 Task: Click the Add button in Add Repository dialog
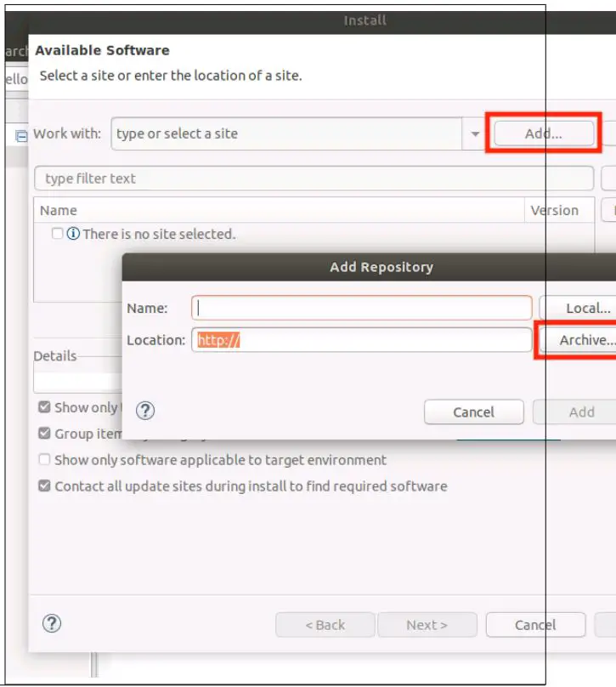pyautogui.click(x=582, y=412)
